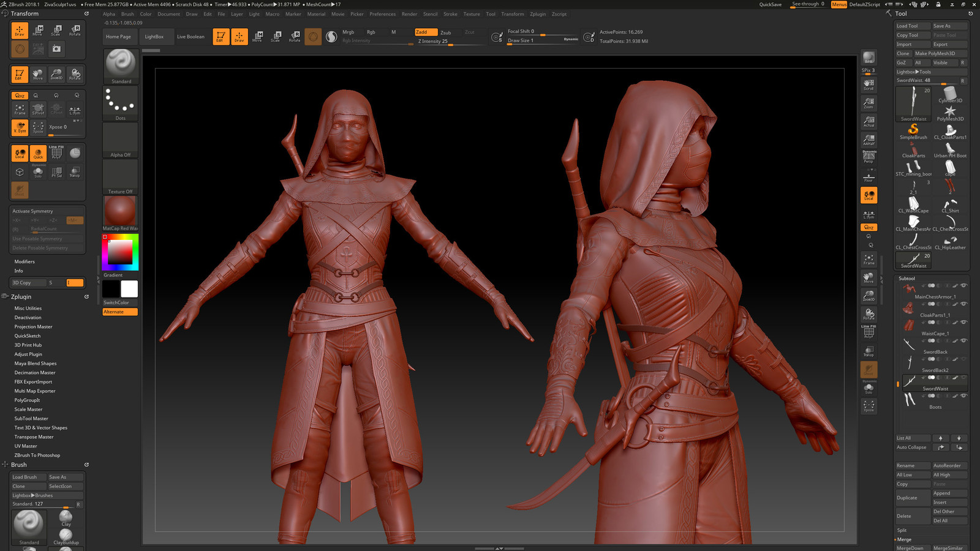The image size is (980, 551).
Task: Open the Alpha menu
Action: (109, 14)
